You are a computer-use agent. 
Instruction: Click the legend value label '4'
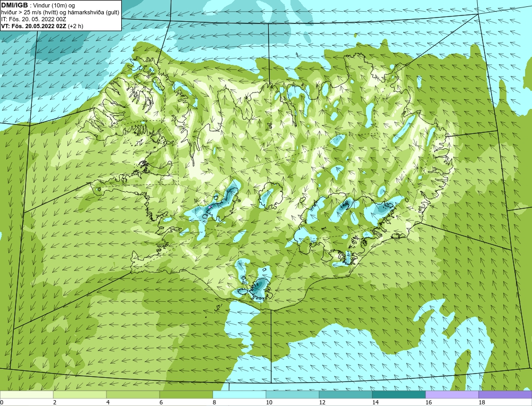[x=109, y=402]
